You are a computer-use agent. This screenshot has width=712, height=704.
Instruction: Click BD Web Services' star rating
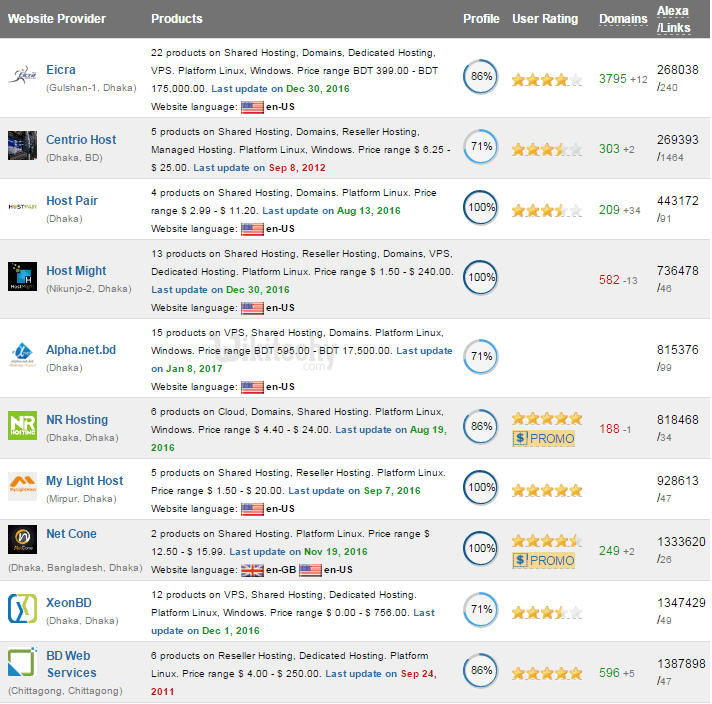547,673
